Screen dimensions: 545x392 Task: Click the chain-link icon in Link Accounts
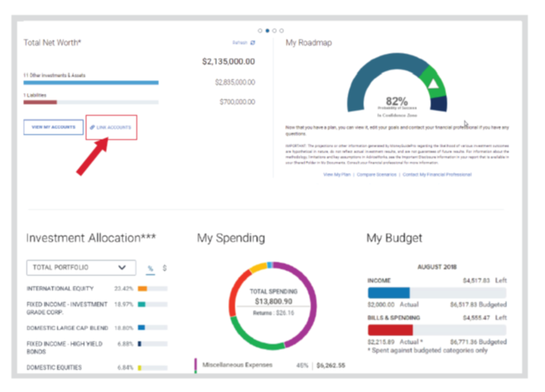click(93, 127)
